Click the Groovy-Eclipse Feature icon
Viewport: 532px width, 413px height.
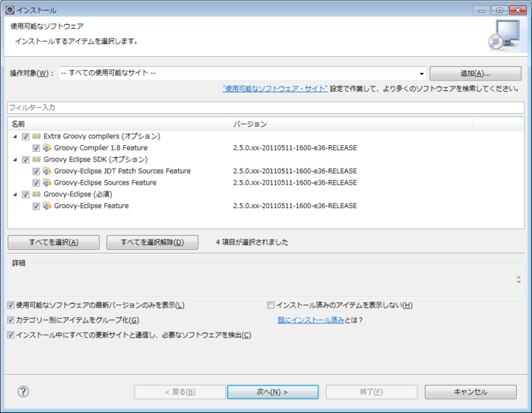pyautogui.click(x=47, y=206)
